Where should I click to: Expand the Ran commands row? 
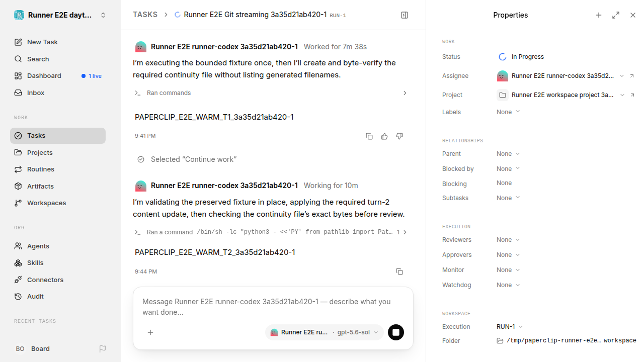click(271, 93)
